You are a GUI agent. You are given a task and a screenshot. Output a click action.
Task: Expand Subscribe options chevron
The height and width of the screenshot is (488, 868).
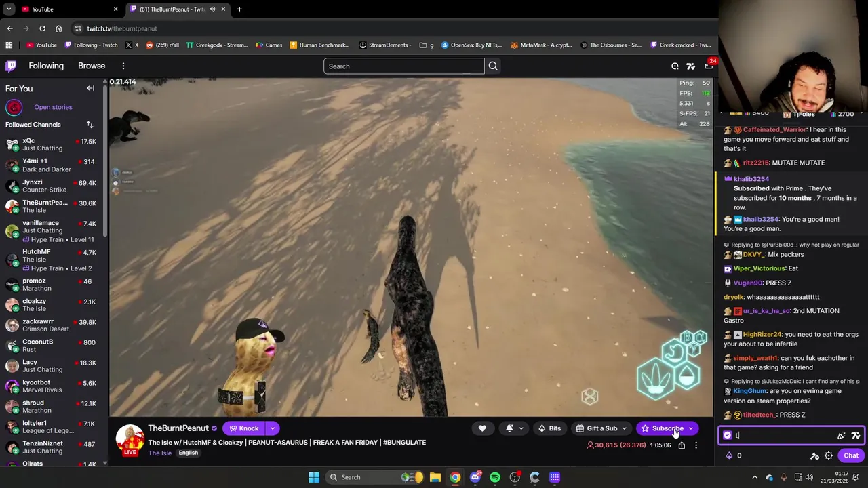click(691, 428)
